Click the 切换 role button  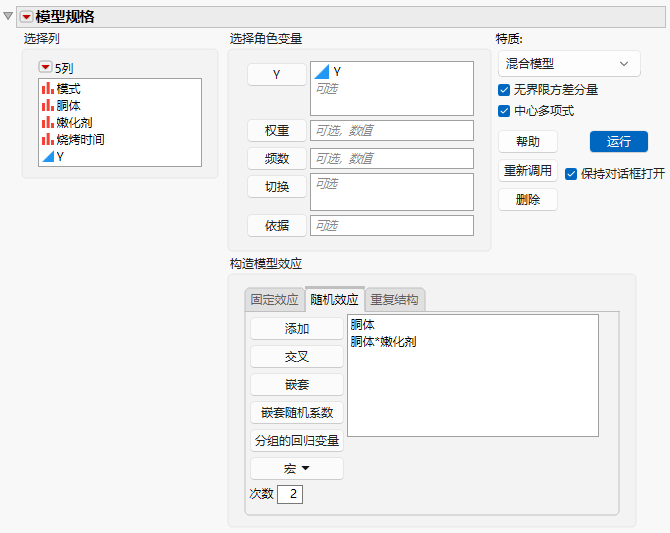pyautogui.click(x=276, y=186)
